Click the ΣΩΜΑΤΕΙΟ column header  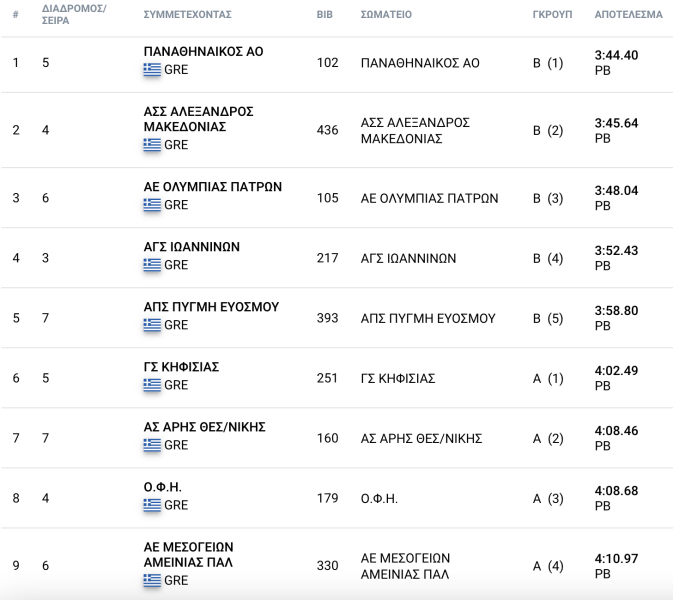[x=386, y=16]
